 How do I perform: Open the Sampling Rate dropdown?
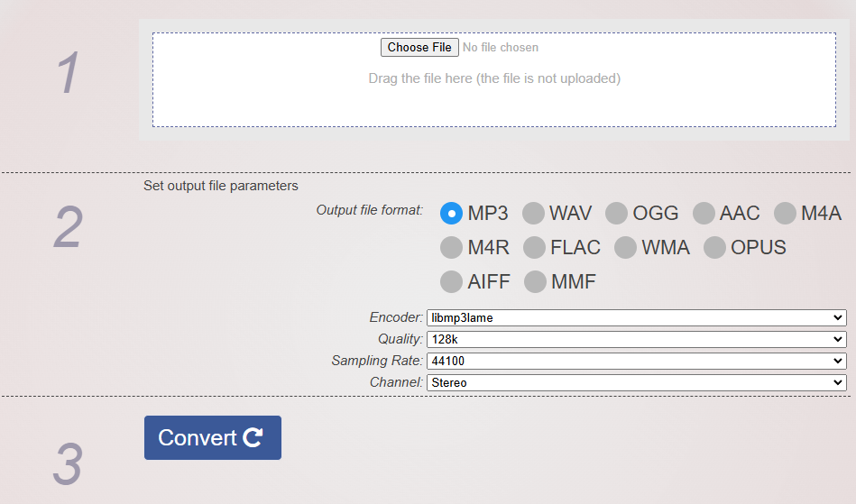click(x=637, y=361)
